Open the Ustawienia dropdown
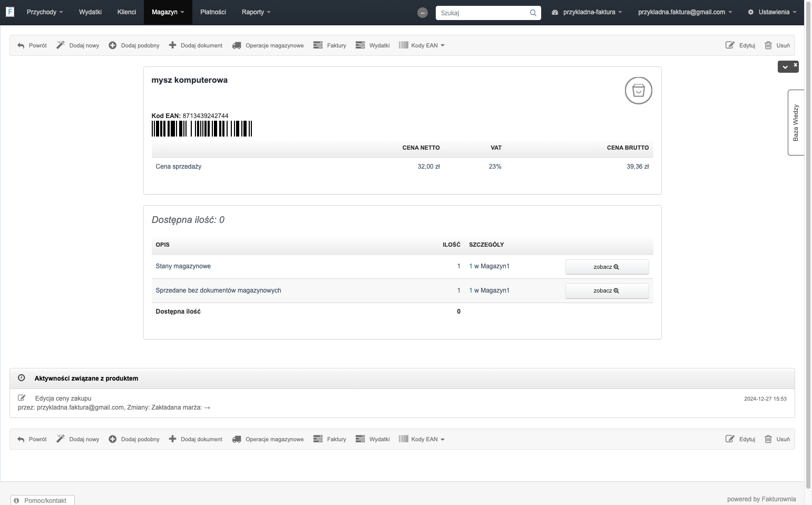The width and height of the screenshot is (812, 505). [772, 12]
